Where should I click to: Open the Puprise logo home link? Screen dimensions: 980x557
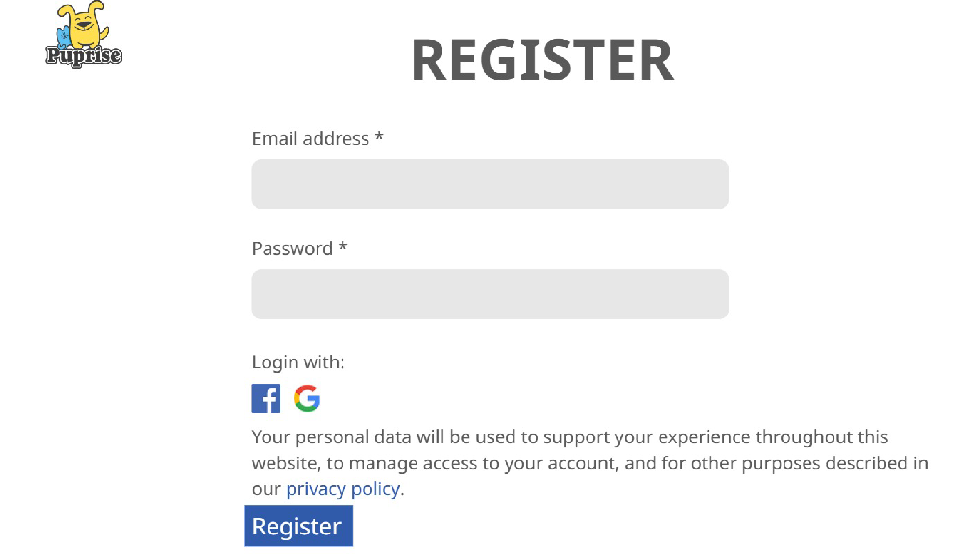(83, 34)
